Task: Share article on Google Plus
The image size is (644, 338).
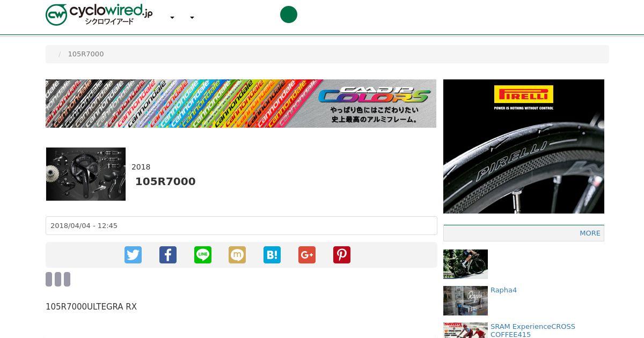Action: [x=307, y=255]
